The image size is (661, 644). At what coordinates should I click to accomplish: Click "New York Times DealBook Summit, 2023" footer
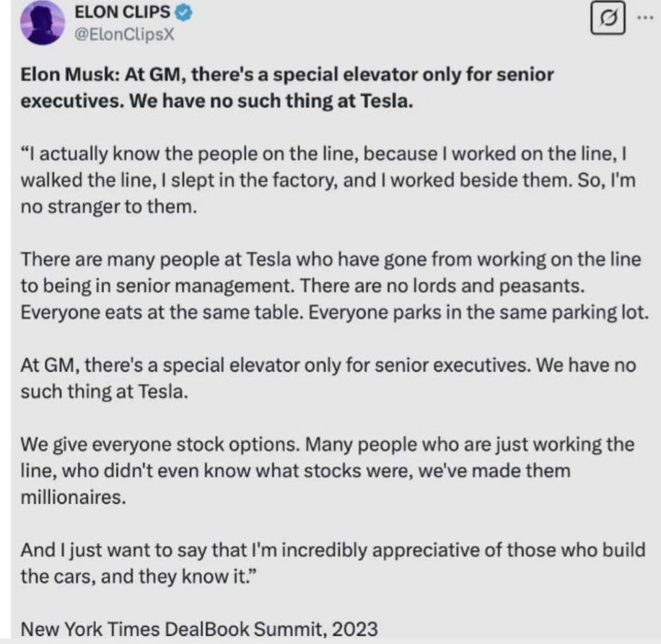(x=199, y=628)
